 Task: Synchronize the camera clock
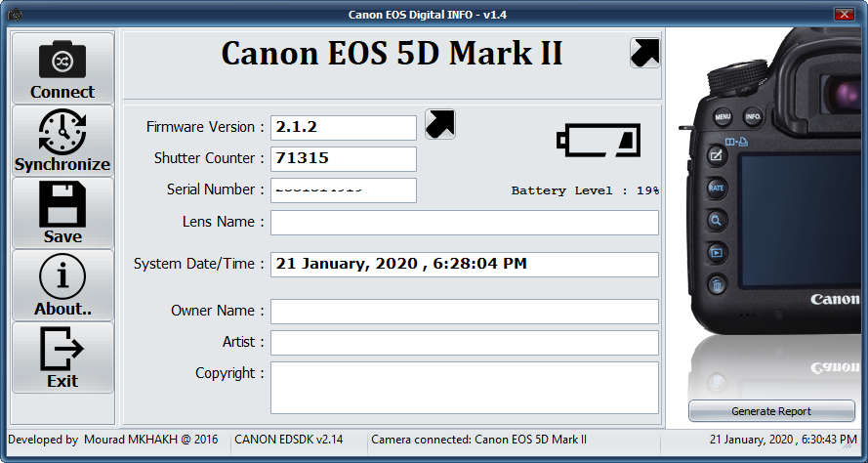pos(62,141)
